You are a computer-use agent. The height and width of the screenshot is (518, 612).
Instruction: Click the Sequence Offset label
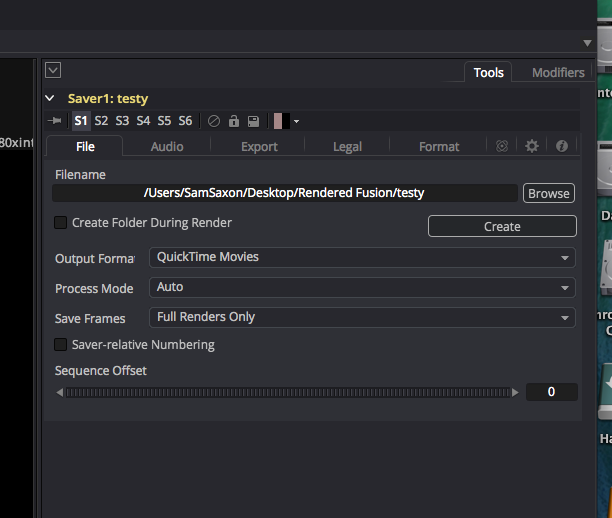[101, 370]
